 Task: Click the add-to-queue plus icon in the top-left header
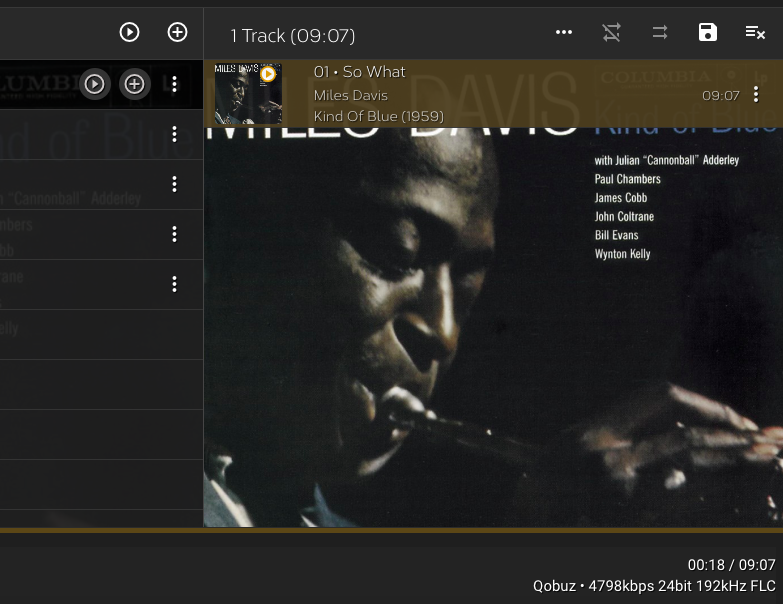[177, 32]
